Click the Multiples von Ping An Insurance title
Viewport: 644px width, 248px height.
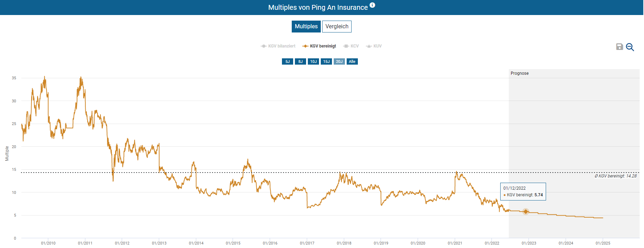pos(318,7)
